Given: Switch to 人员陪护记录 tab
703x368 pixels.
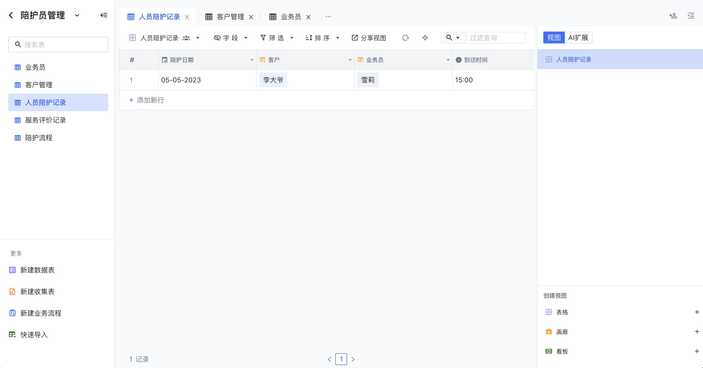Looking at the screenshot, I should coord(154,17).
